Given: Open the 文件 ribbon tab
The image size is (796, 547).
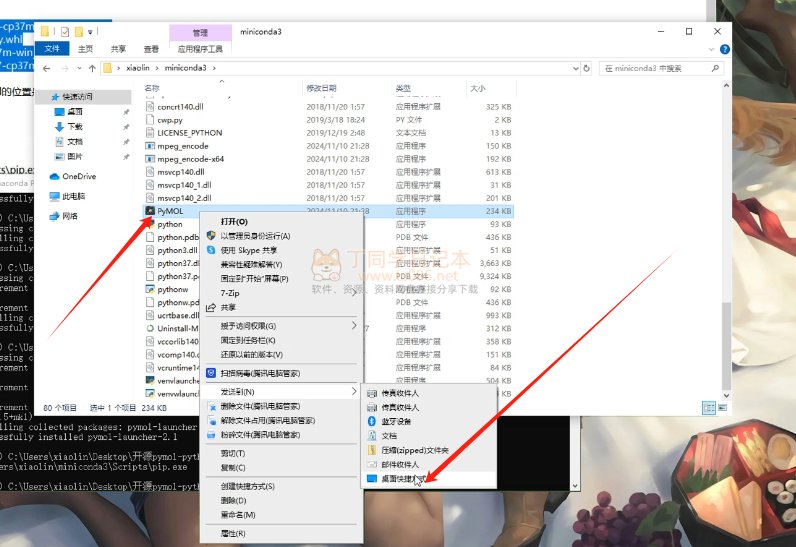Looking at the screenshot, I should [x=53, y=48].
